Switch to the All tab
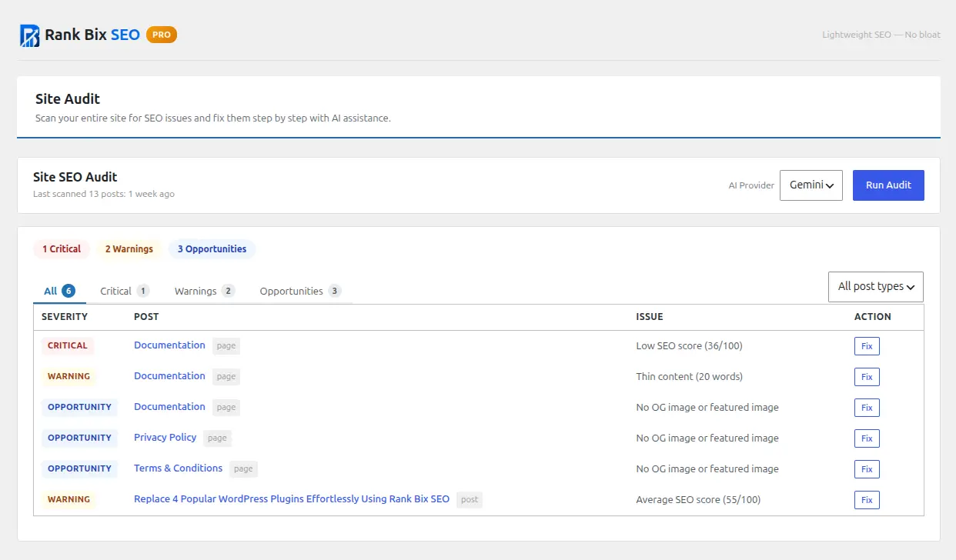The image size is (956, 560). (59, 292)
